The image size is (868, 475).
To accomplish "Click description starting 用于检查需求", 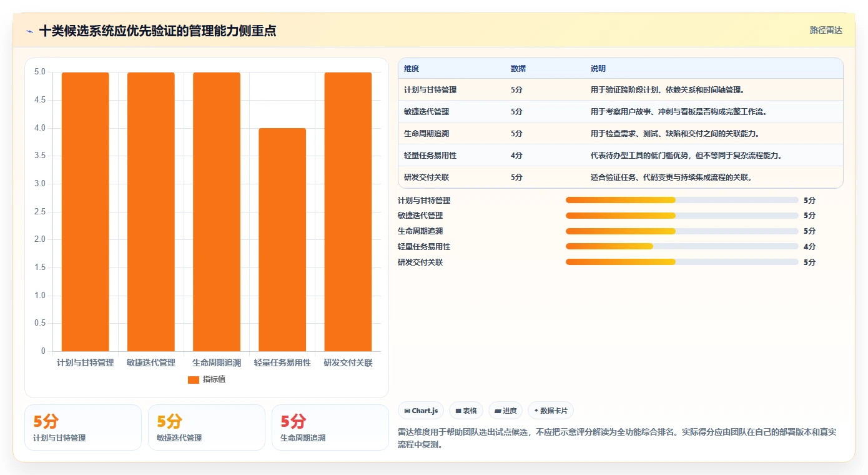I will (675, 133).
